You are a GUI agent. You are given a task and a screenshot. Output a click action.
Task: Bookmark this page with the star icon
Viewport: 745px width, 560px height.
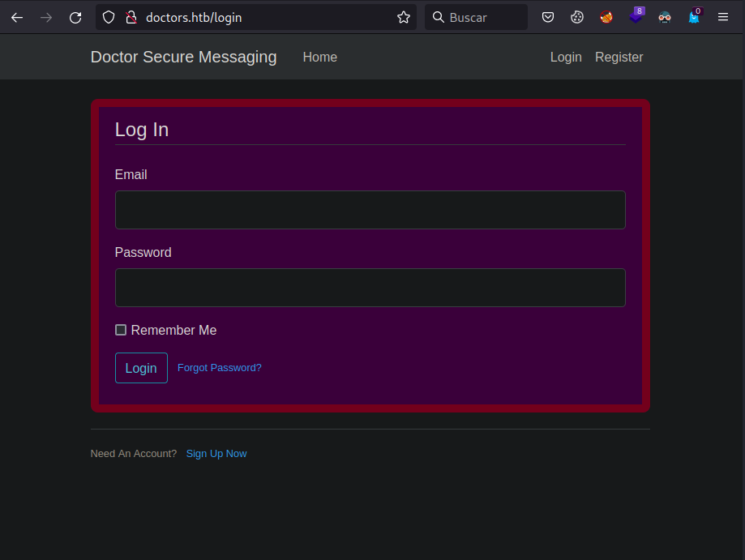(404, 17)
